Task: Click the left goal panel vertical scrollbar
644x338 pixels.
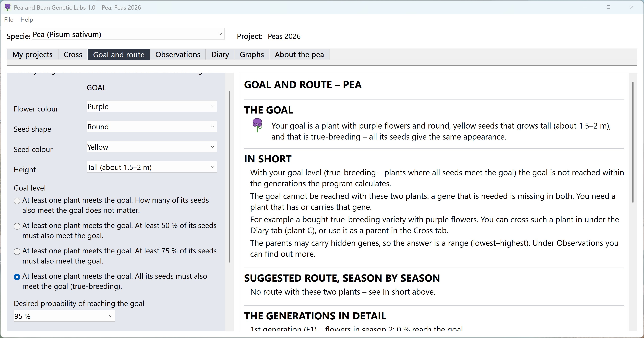Action: point(229,177)
